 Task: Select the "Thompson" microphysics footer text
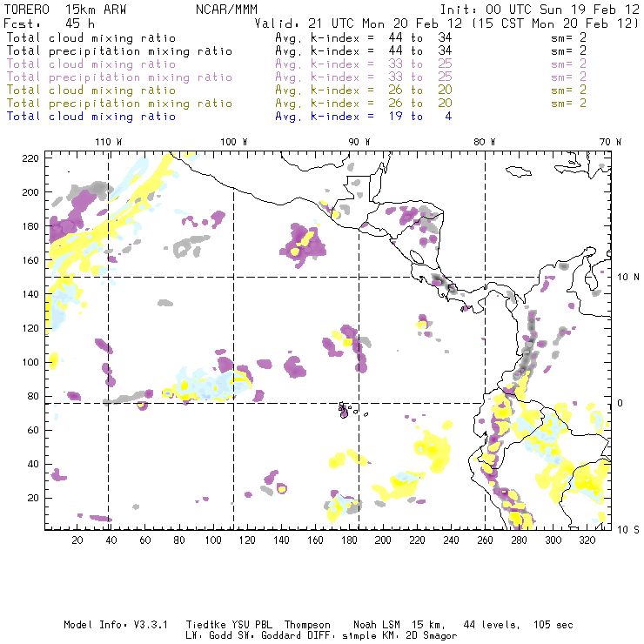pos(307,625)
